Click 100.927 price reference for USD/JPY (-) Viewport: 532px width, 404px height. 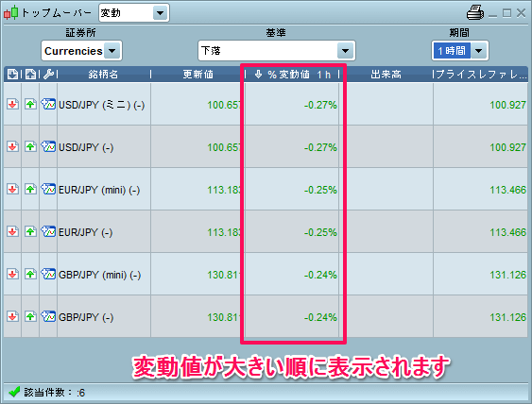tap(507, 148)
